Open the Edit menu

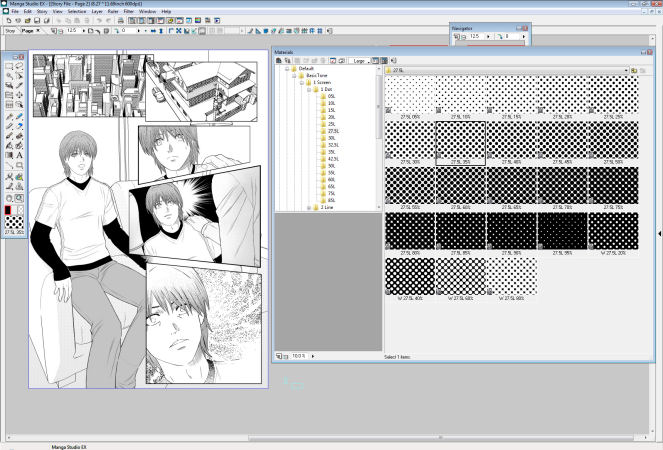[x=27, y=11]
